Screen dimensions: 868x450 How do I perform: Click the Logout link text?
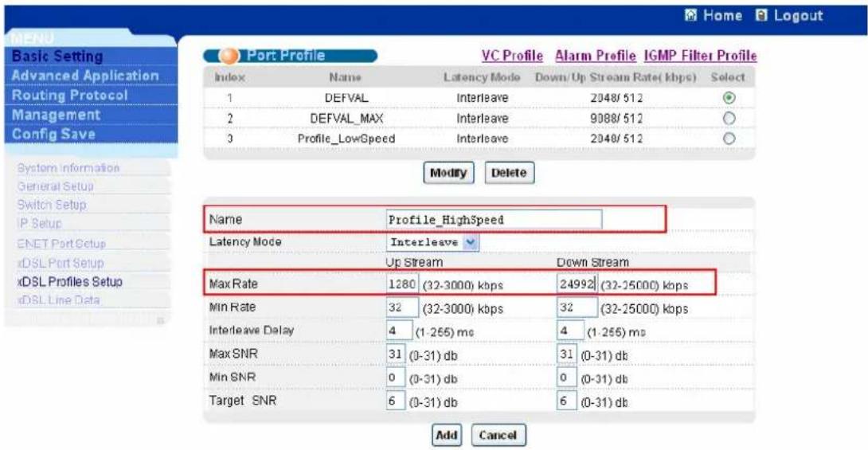coord(798,15)
